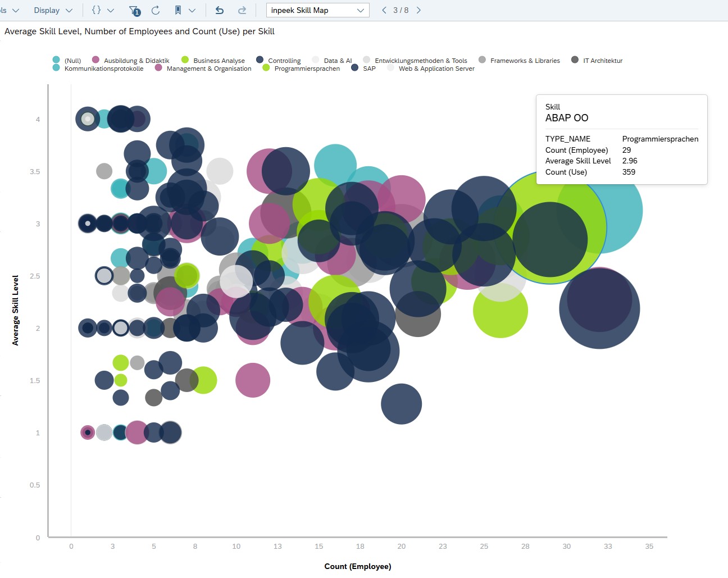The image size is (728, 578).
Task: Click the Count (Use) value 359
Action: click(x=629, y=172)
